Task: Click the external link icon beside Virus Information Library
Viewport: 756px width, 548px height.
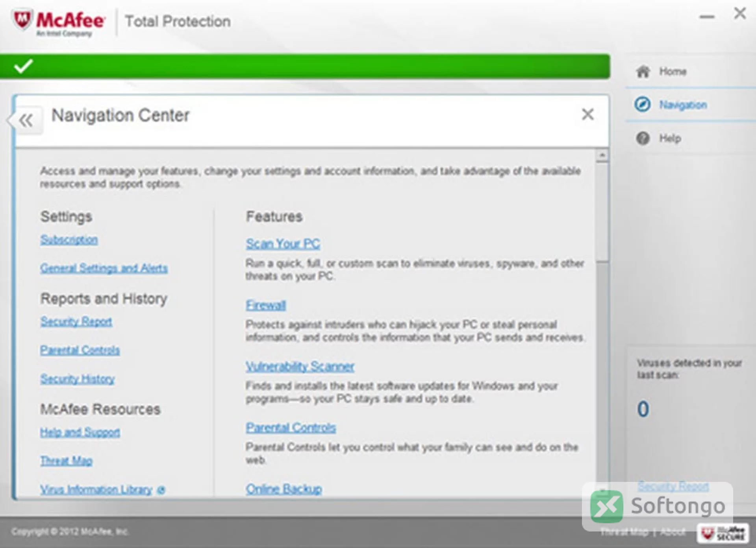Action: [161, 490]
